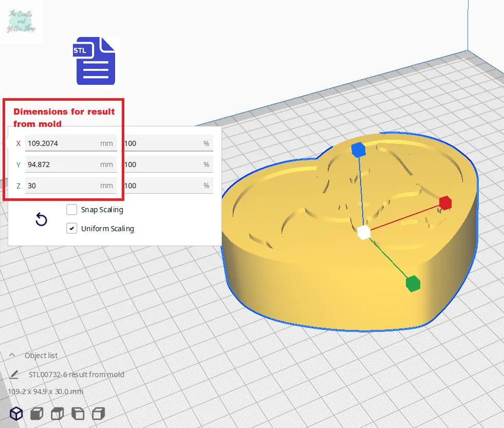This screenshot has height=428, width=504.
Task: Switch to the 3D perspective view cube
Action: click(16, 413)
